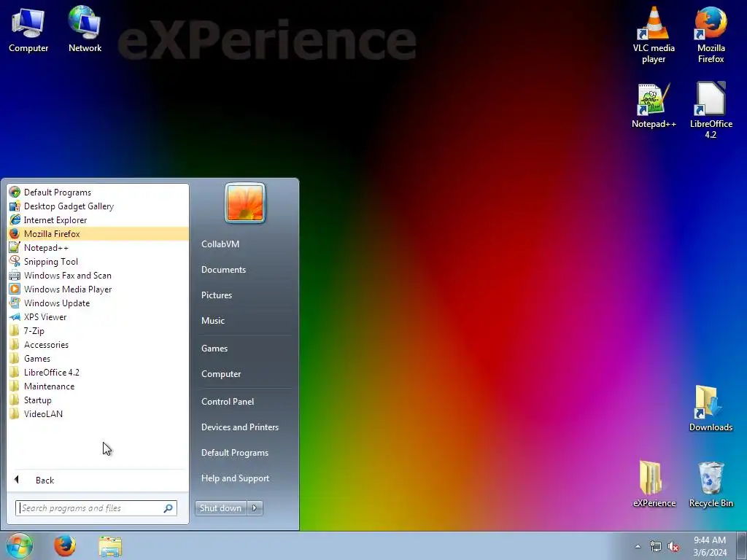Click the muted volume tray icon
Screen dimensions: 747x560
point(673,547)
